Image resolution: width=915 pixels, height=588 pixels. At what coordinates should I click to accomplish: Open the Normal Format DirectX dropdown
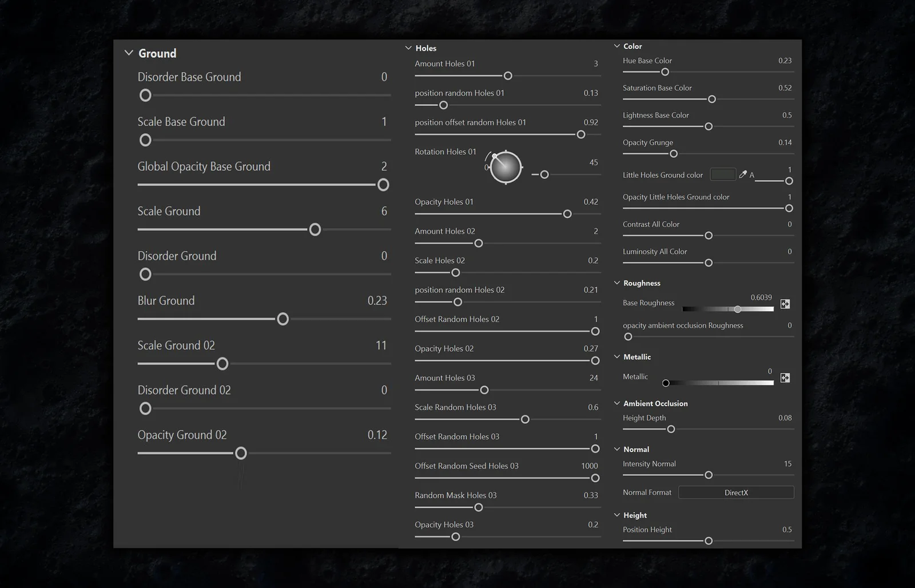click(x=736, y=492)
